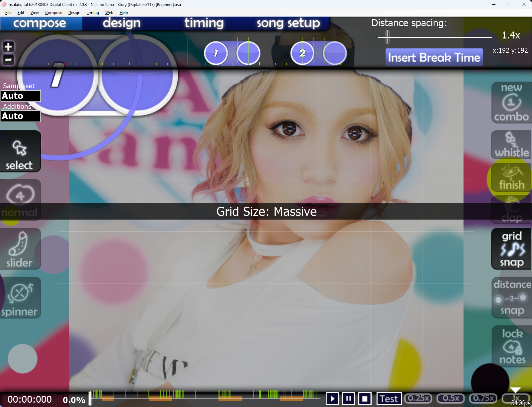Toggle distance snap
532x407 pixels.
pos(511,298)
